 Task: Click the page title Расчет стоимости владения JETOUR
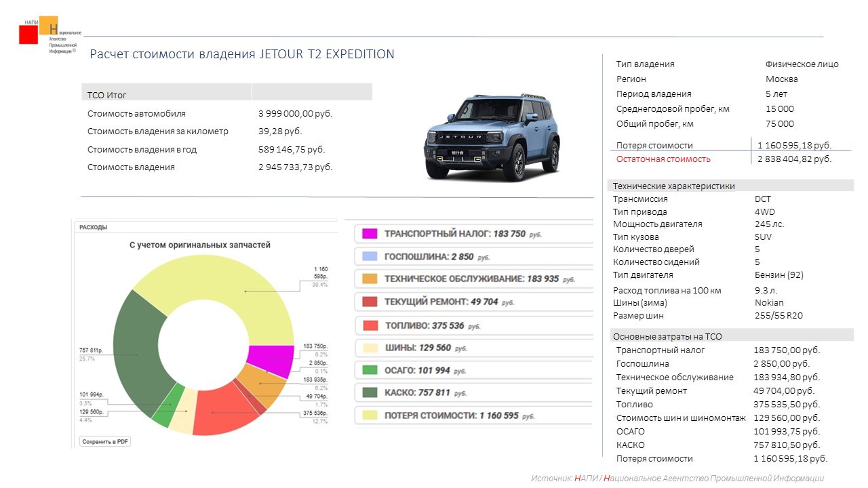(242, 54)
